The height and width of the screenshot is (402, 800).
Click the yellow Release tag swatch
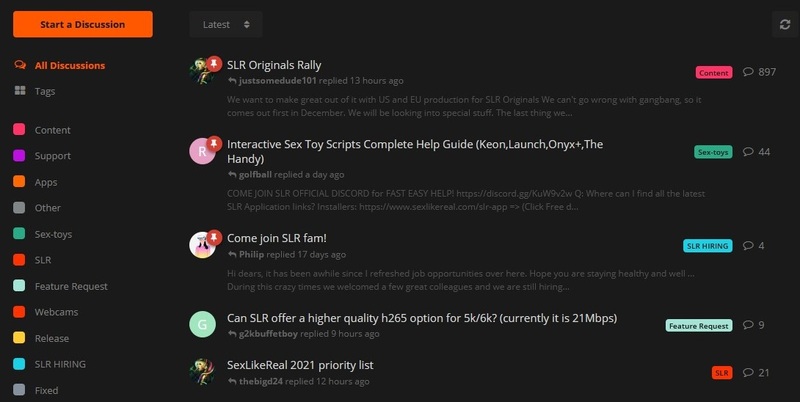pos(19,337)
